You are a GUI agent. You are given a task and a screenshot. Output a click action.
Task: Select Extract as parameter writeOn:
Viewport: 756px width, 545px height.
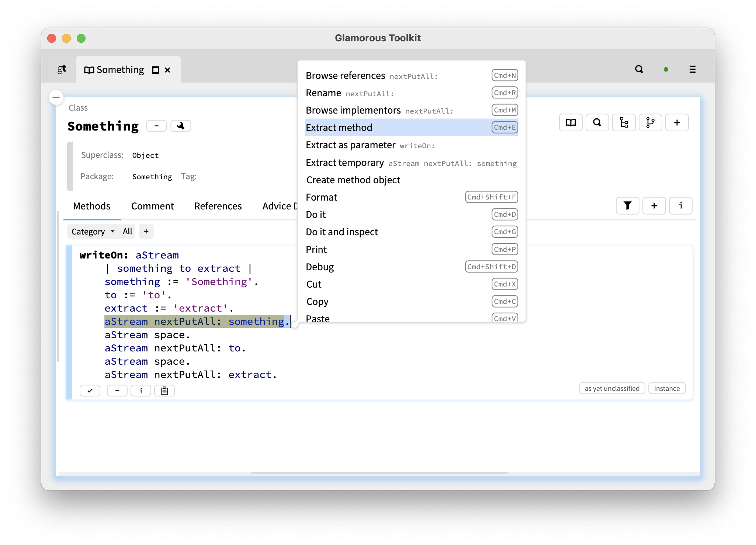(x=412, y=145)
